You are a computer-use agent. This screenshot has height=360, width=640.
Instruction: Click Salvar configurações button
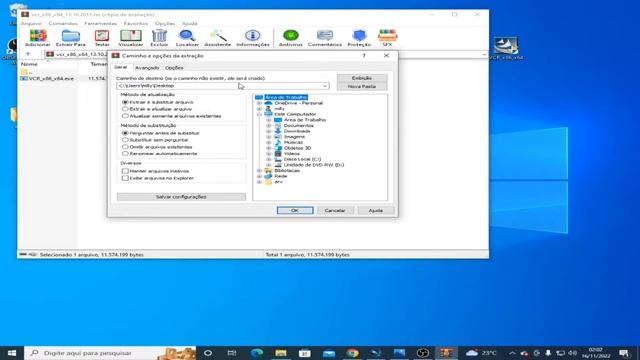pyautogui.click(x=181, y=197)
